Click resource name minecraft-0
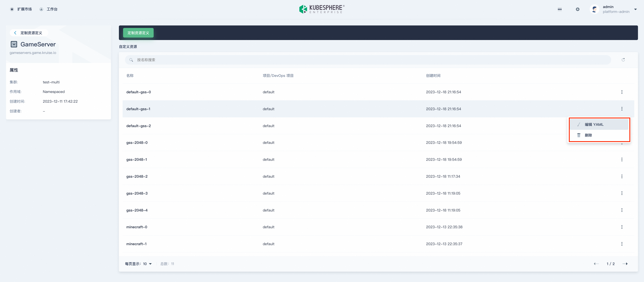Viewport: 644px width, 282px height. 137,227
